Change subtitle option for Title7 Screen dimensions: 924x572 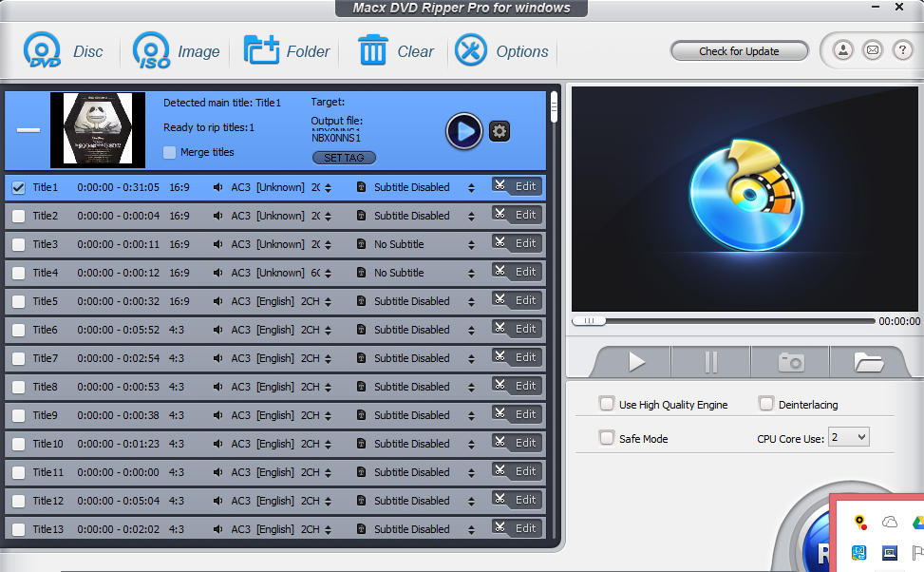click(x=471, y=358)
